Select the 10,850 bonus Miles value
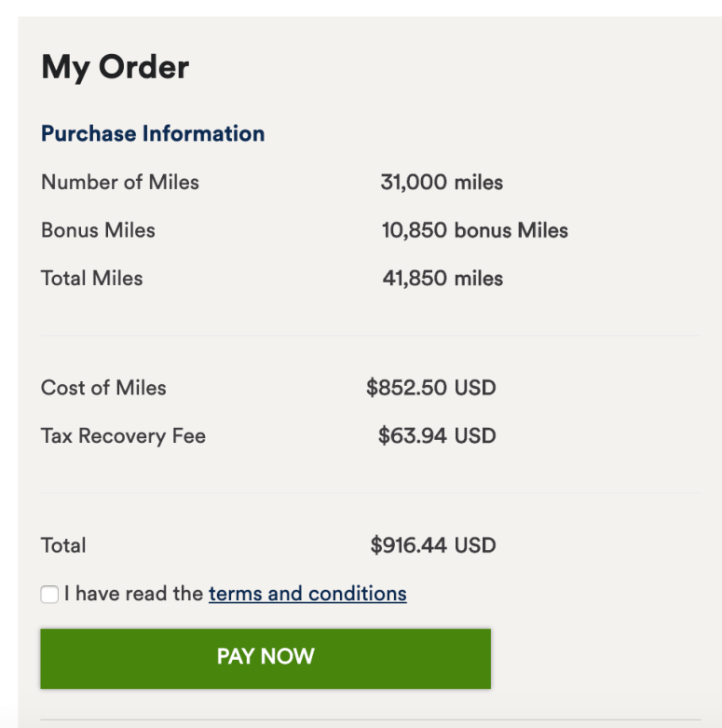Image resolution: width=722 pixels, height=728 pixels. [474, 230]
